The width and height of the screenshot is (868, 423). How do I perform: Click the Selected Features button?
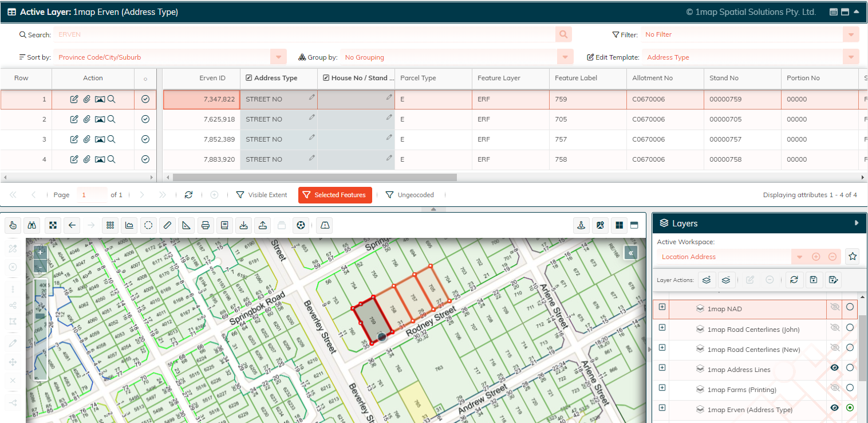(x=335, y=195)
